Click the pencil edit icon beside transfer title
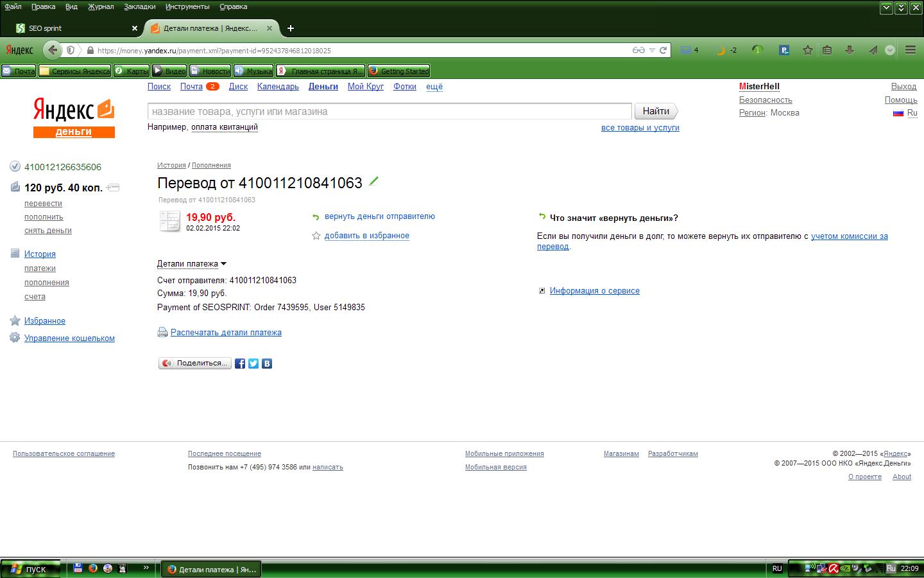Image resolution: width=924 pixels, height=578 pixels. (373, 182)
